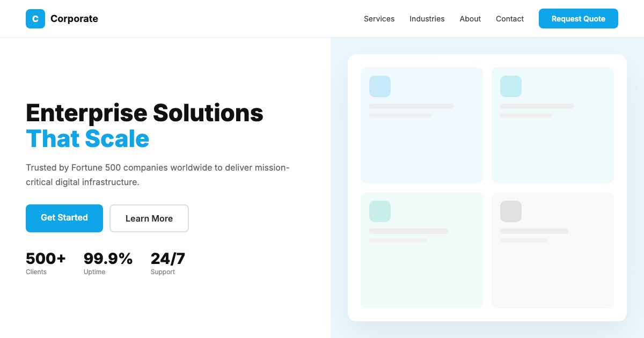Screen dimensions: 644x338
Task: Open the Services nav menu item
Action: [379, 19]
